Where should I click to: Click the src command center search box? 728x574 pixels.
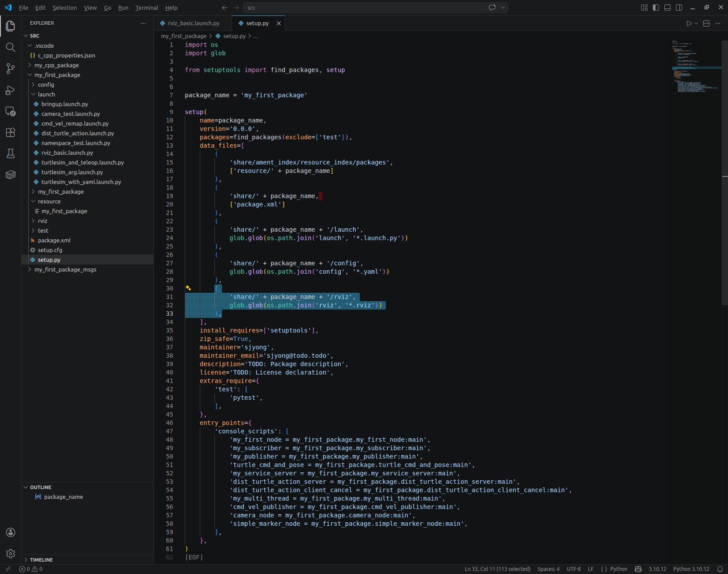(x=364, y=8)
